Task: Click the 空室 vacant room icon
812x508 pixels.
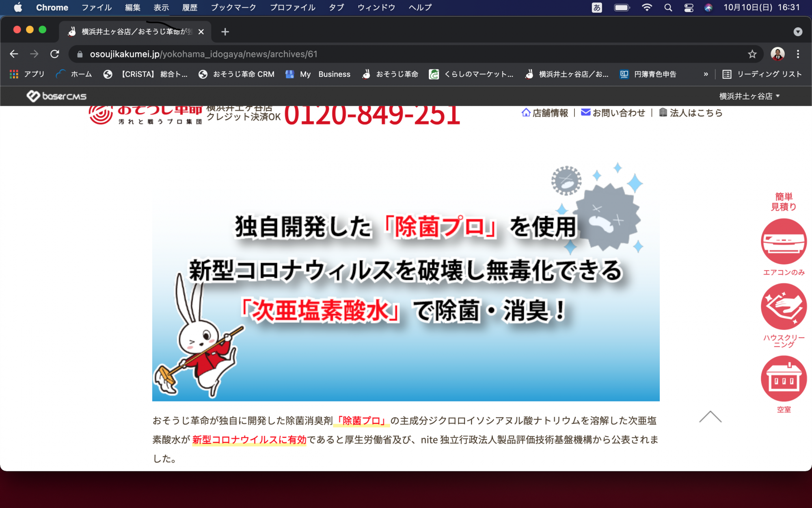Action: click(x=783, y=379)
